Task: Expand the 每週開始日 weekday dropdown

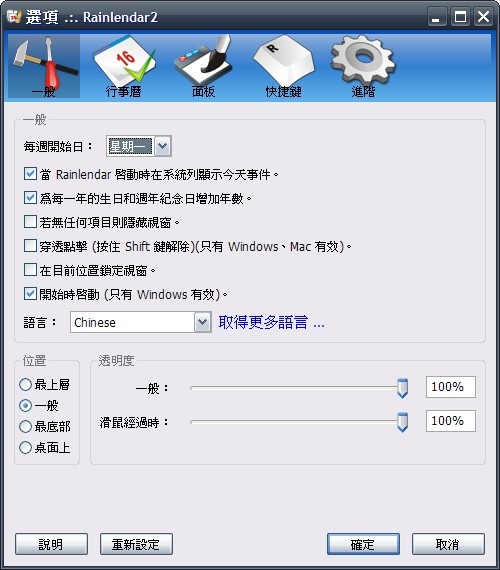Action: pos(163,146)
